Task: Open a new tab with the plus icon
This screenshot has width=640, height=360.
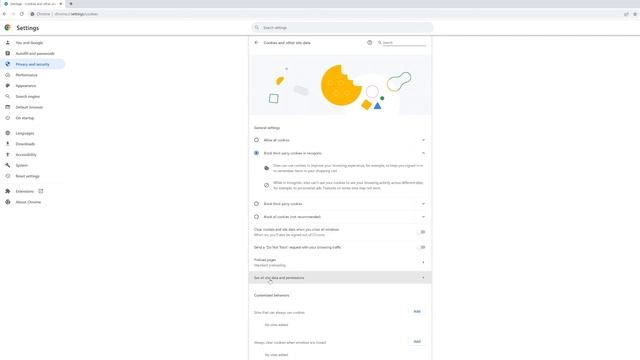Action: pos(71,4)
